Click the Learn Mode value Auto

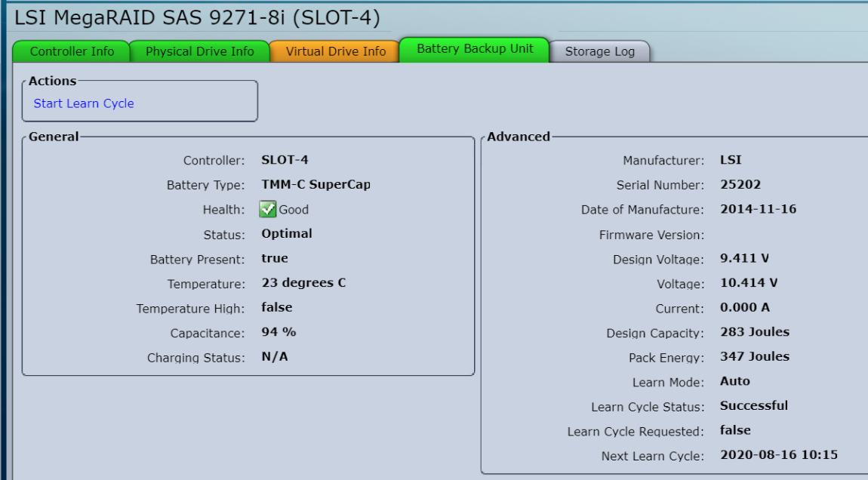pyautogui.click(x=734, y=381)
